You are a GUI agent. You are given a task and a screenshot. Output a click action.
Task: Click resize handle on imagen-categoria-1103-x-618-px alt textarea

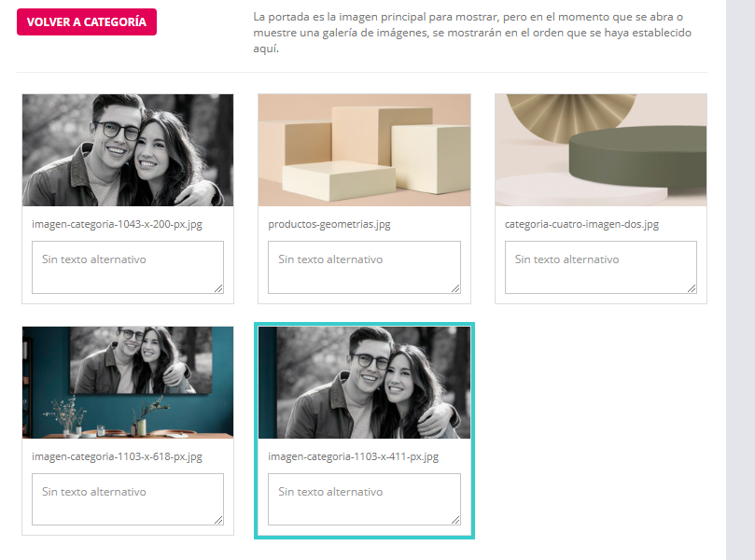(219, 520)
